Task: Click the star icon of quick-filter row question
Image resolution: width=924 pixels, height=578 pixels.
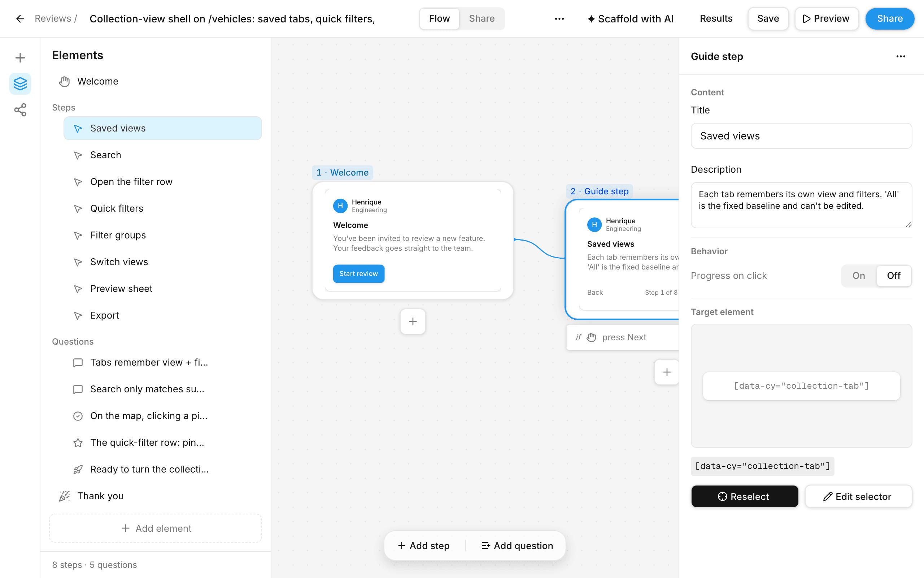Action: 78,443
